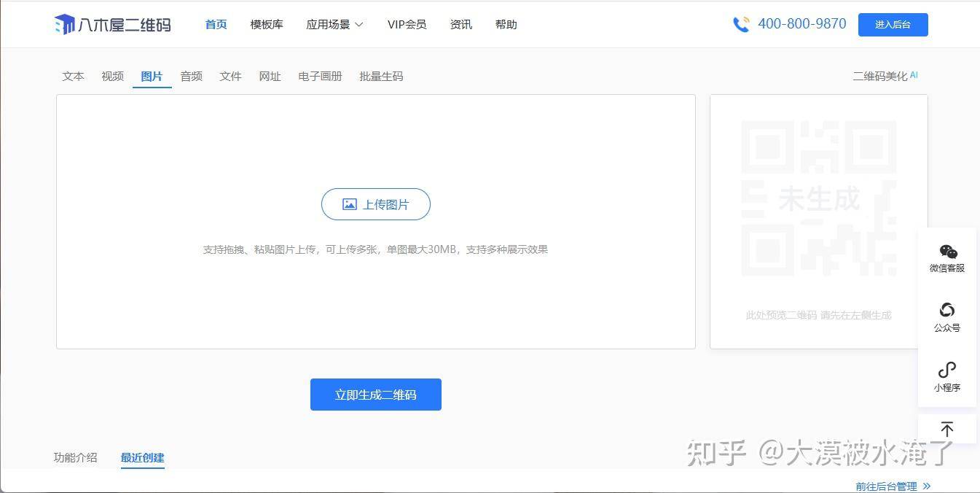Open 帮助 in the navigation bar
980x493 pixels.
point(506,24)
